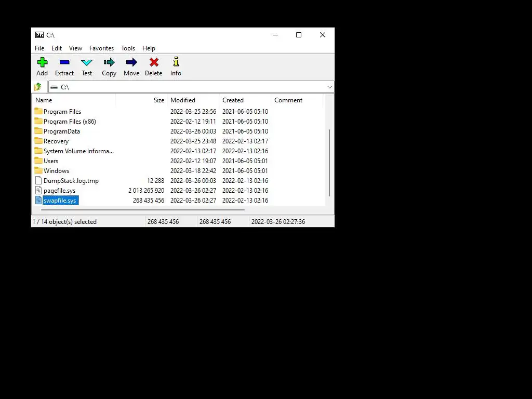532x399 pixels.
Task: Close the 7-Zip window
Action: (322, 35)
